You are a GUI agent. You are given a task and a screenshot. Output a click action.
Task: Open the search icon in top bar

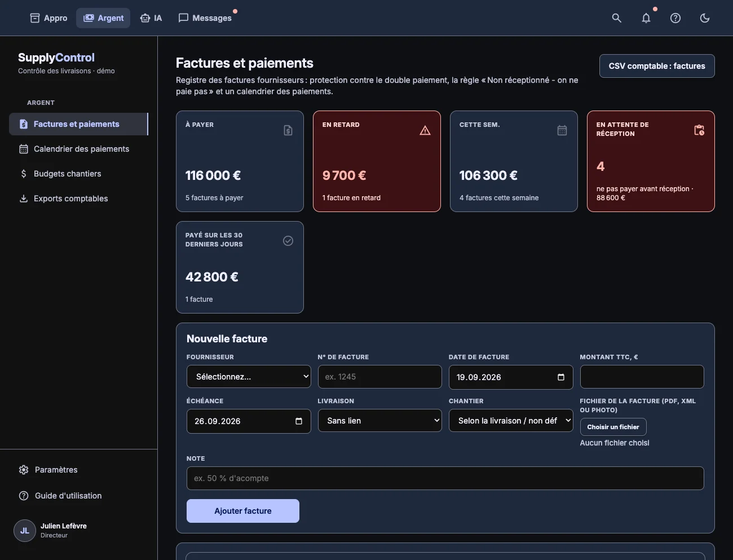point(617,18)
